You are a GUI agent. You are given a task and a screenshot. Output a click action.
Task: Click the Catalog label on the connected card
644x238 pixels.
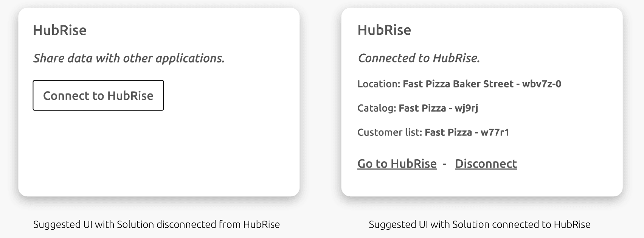coord(377,108)
